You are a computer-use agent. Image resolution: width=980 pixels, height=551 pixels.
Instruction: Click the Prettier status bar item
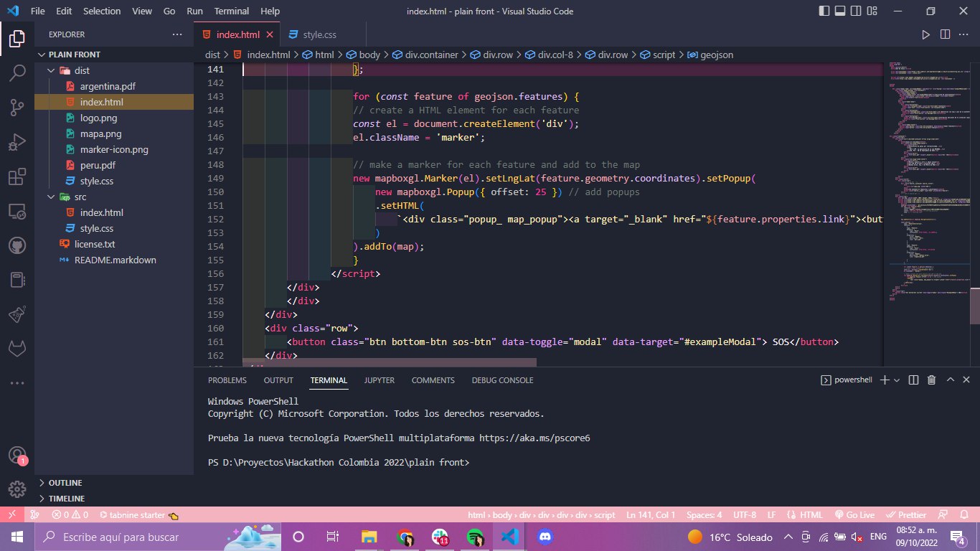pyautogui.click(x=905, y=515)
